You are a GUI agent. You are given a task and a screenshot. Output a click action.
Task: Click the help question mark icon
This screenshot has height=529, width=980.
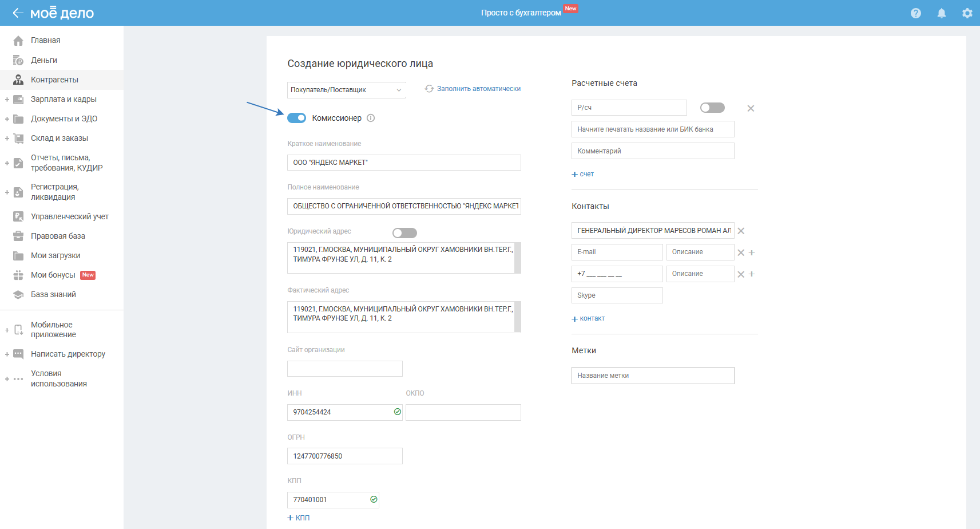pyautogui.click(x=916, y=13)
